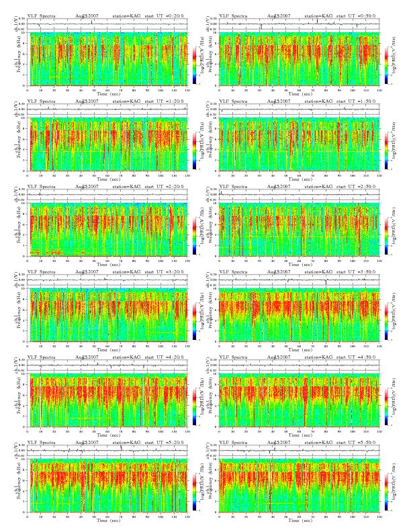Select the spectrogram starting UT 2:20:0
411x532 pixels.
point(107,230)
